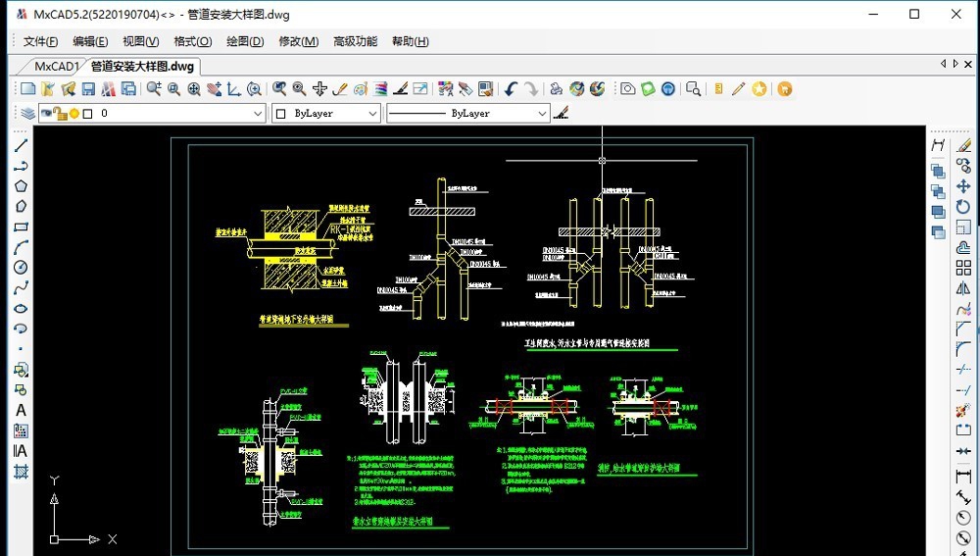The height and width of the screenshot is (556, 980).
Task: Toggle the layer 0 freeze sun icon
Action: pos(73,114)
